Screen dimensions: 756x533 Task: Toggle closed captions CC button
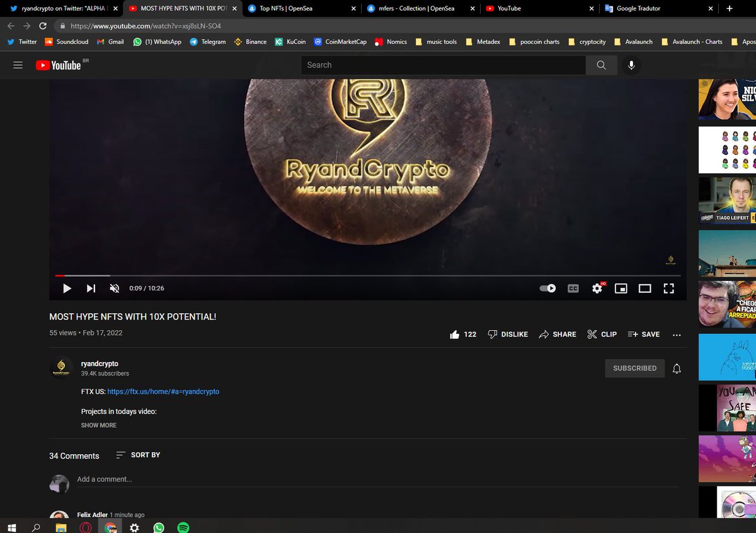pos(573,288)
